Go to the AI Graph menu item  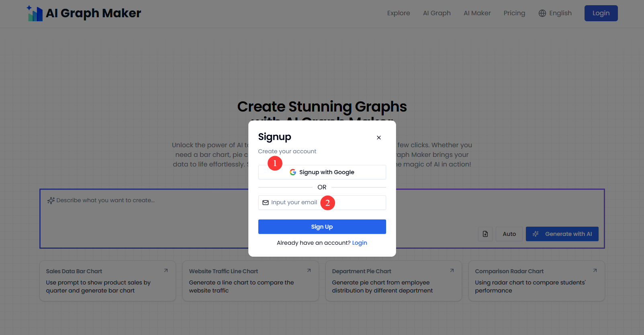point(437,13)
